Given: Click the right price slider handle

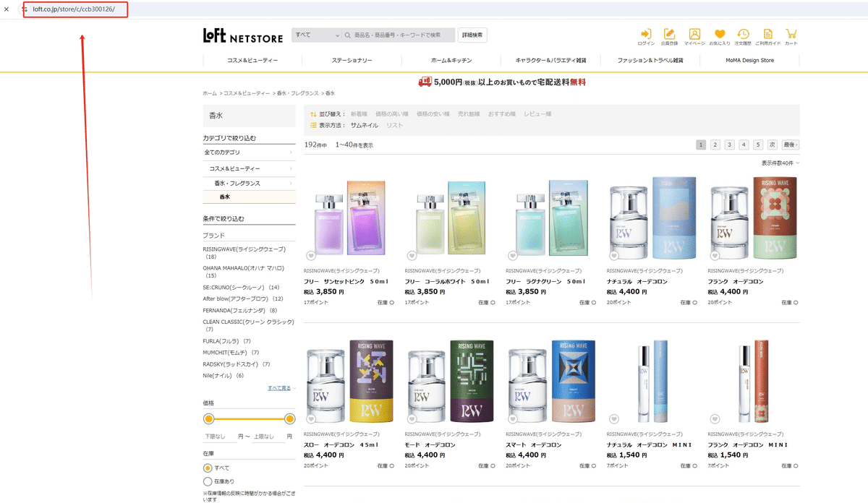Looking at the screenshot, I should tap(290, 419).
